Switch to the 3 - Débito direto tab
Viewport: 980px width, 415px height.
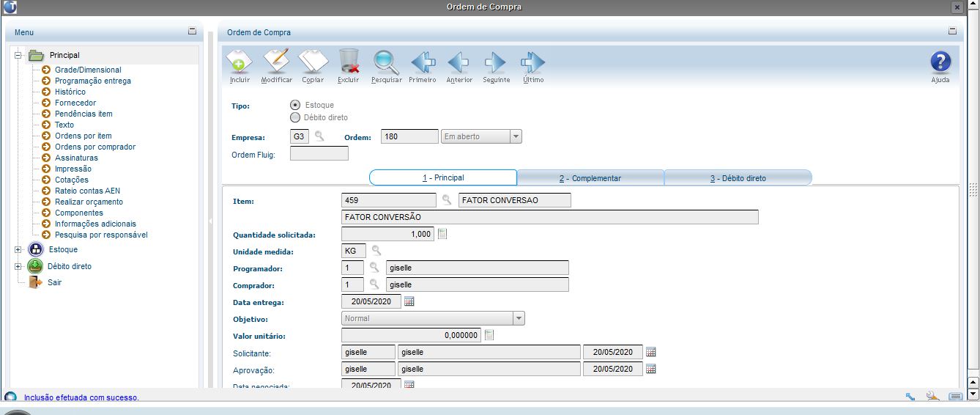pyautogui.click(x=738, y=178)
